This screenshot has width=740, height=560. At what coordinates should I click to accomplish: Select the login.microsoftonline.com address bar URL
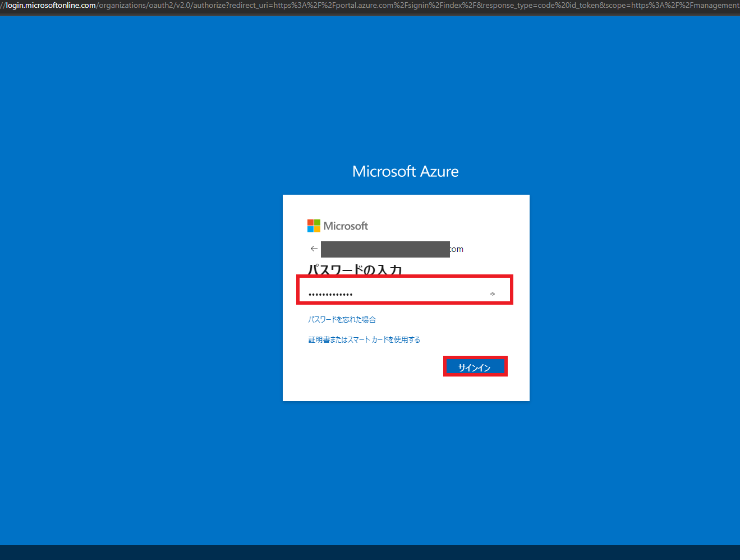[370, 6]
